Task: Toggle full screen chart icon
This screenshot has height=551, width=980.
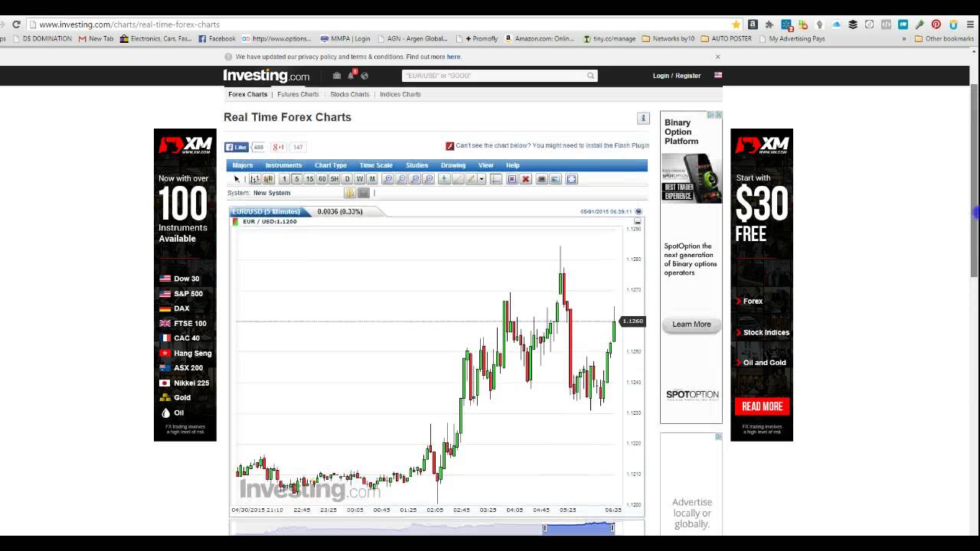Action: coord(572,179)
